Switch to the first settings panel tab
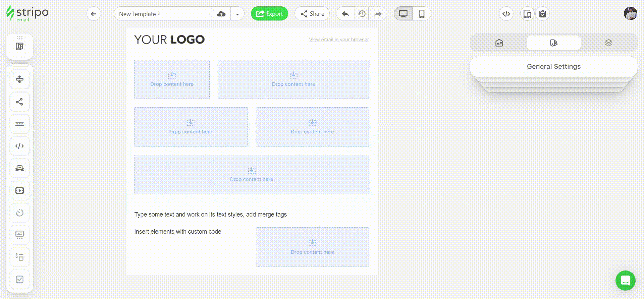This screenshot has width=644, height=299. click(499, 43)
